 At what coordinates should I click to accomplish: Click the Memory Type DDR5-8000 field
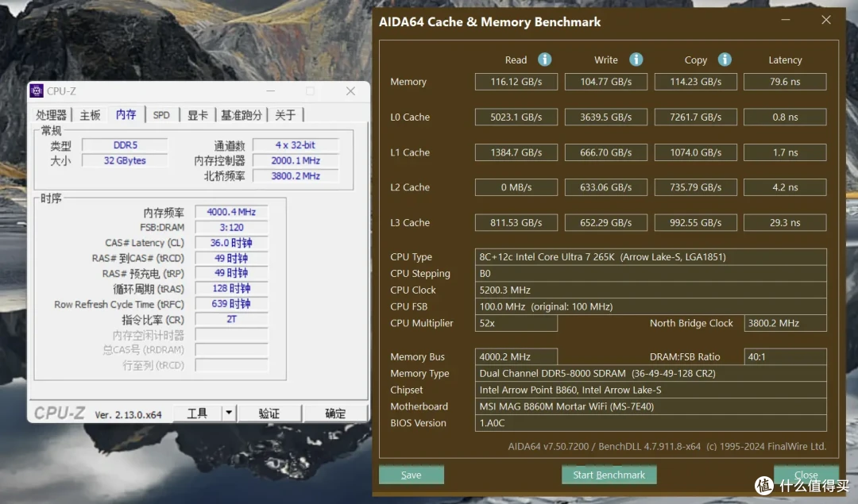pos(651,373)
